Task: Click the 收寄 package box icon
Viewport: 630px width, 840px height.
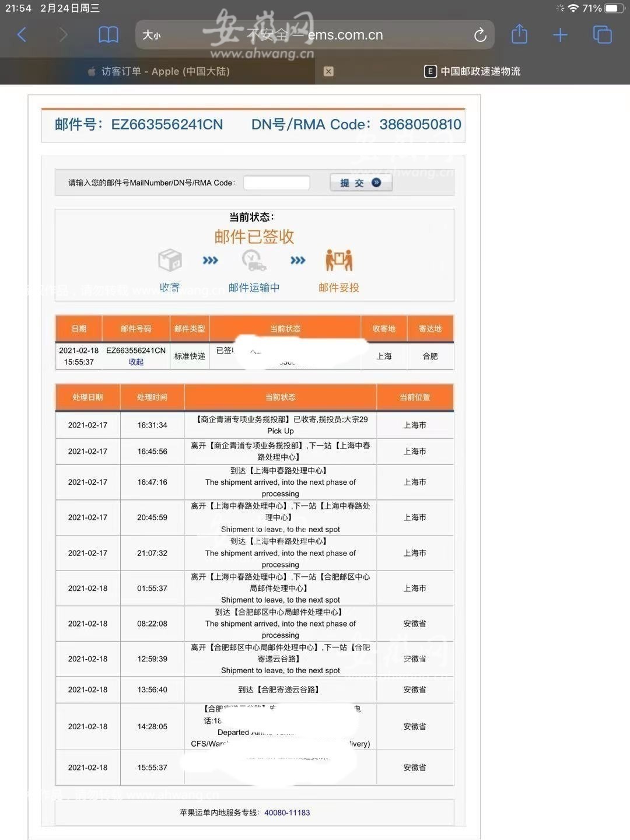Action: pos(170,260)
